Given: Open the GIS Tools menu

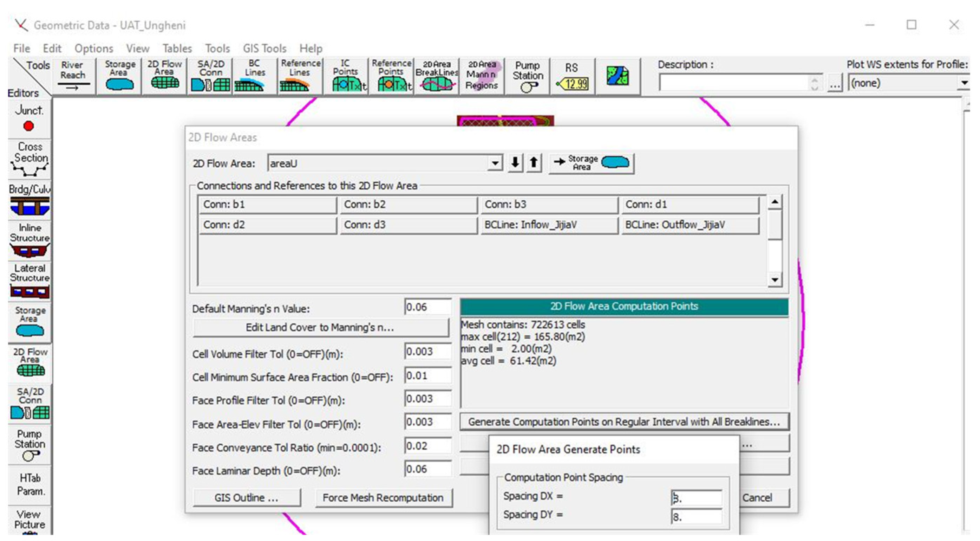Looking at the screenshot, I should pyautogui.click(x=264, y=49).
